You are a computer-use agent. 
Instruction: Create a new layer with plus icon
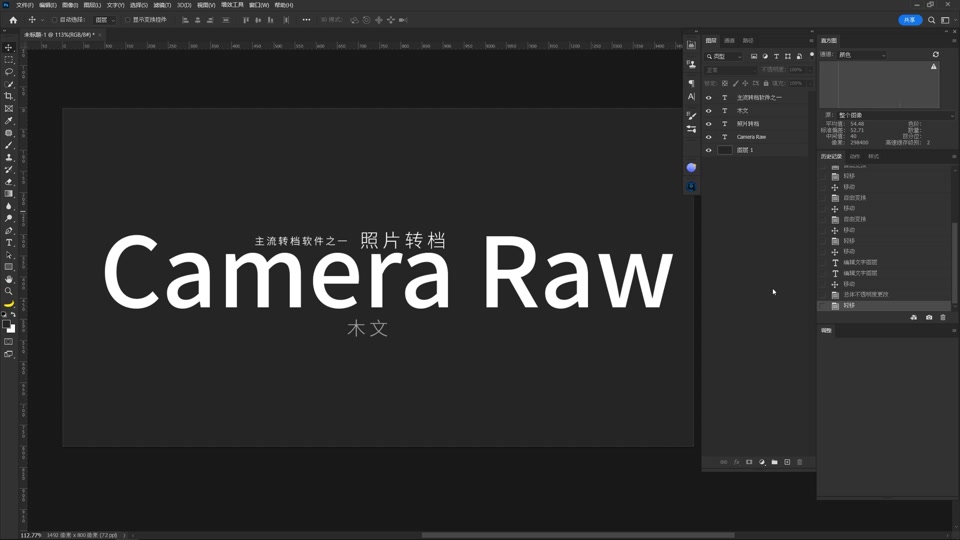tap(787, 462)
